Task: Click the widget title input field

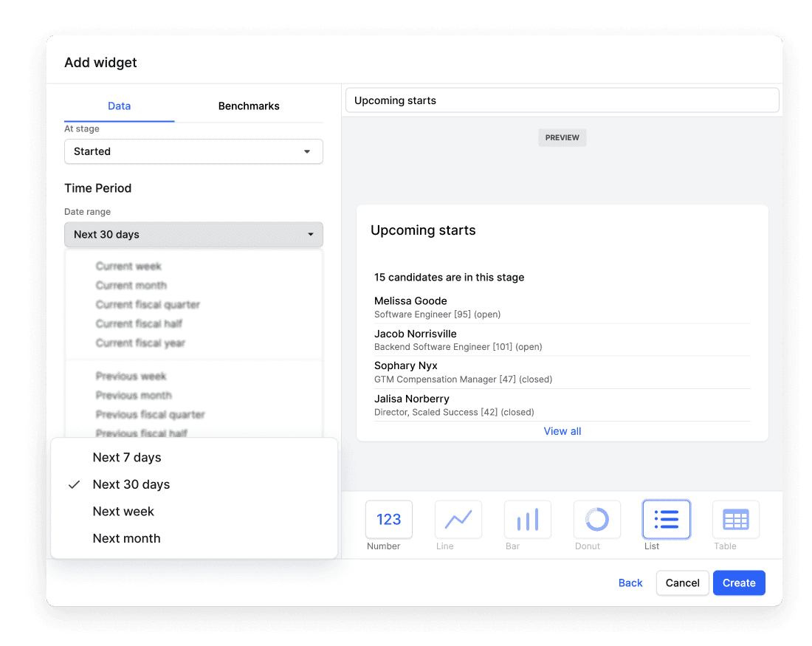Action: pyautogui.click(x=562, y=100)
